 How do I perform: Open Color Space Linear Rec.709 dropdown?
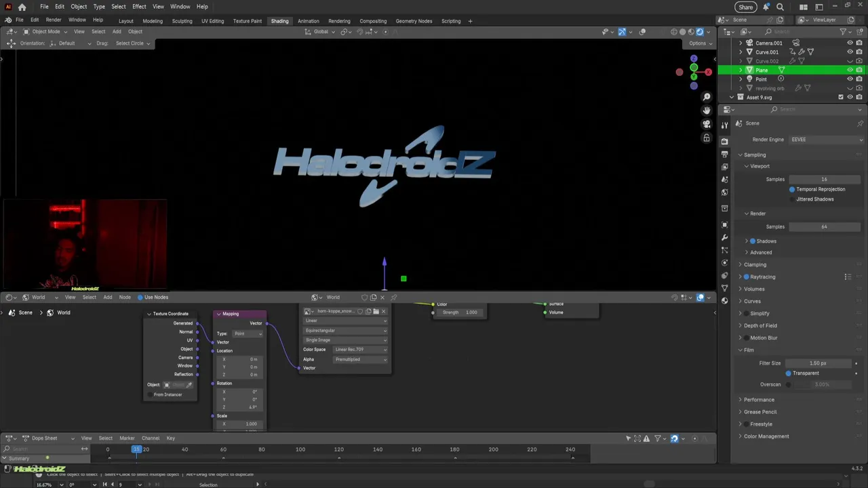(x=360, y=350)
